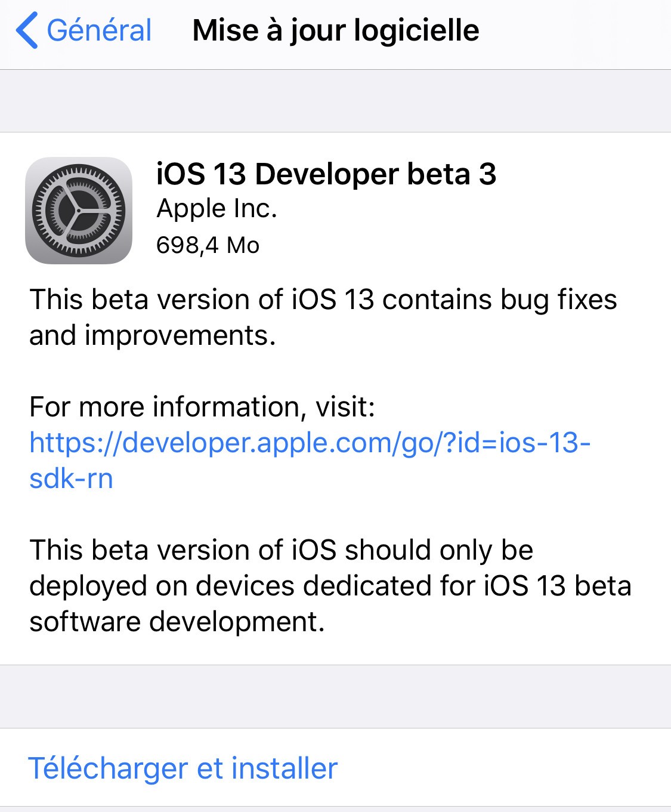Select the grey gear update thumbnail
671x812 pixels.
coord(79,212)
